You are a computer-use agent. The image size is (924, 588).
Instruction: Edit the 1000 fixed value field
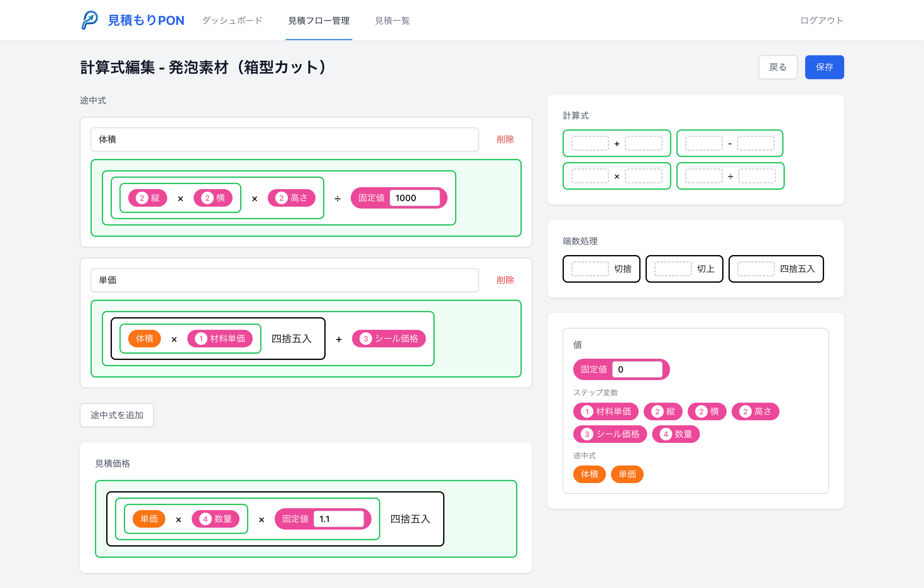coord(415,198)
